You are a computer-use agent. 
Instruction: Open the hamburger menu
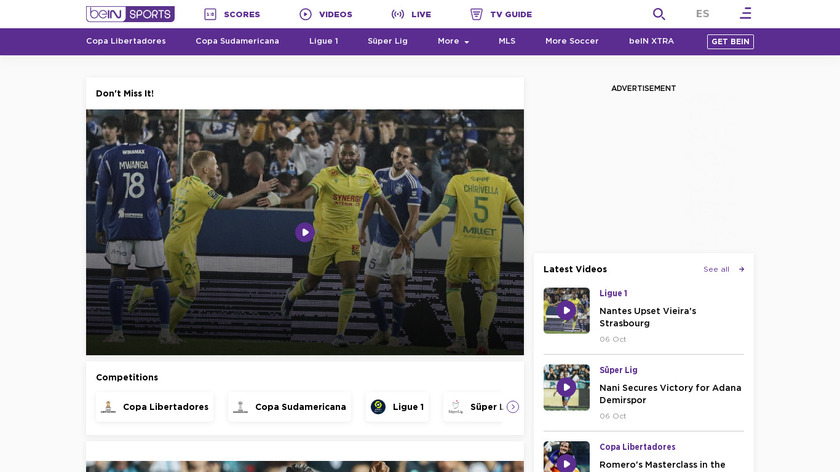[745, 13]
